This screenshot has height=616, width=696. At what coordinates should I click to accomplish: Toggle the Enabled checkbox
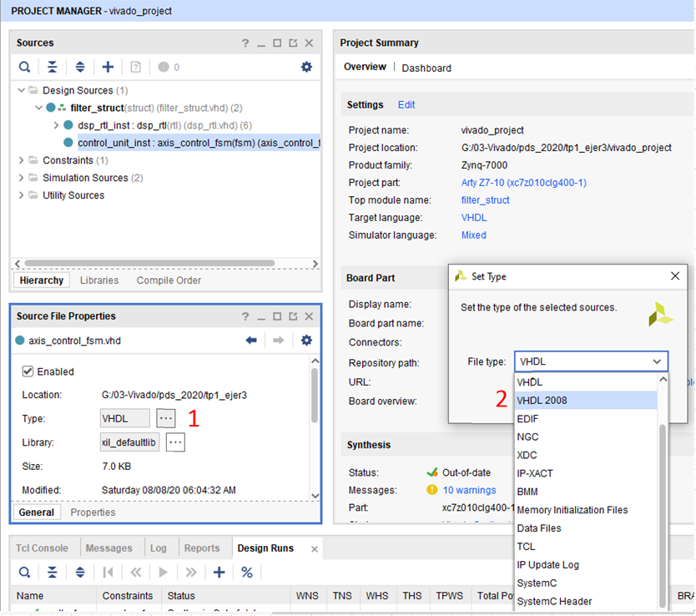coord(28,371)
